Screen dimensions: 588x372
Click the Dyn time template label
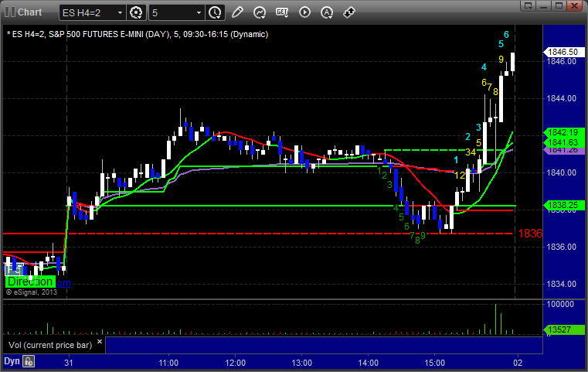click(12, 361)
